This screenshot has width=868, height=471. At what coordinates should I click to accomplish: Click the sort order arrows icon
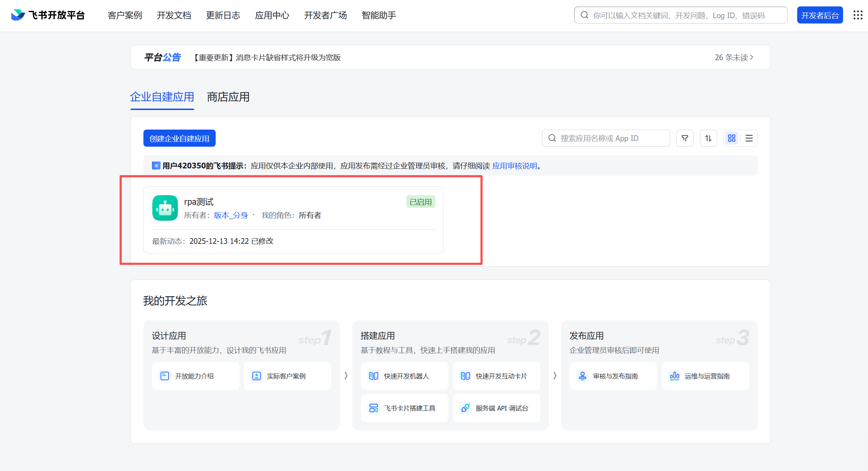point(708,138)
